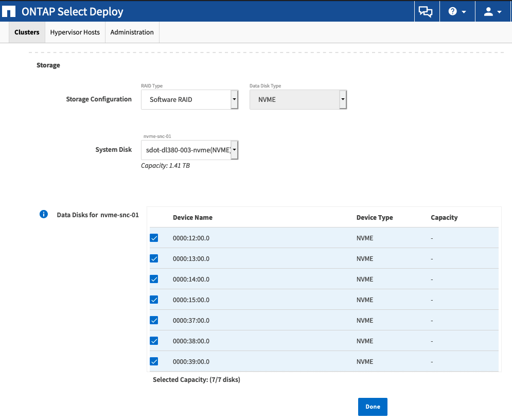The width and height of the screenshot is (512, 420).
Task: Open the Administration tab
Action: tap(132, 32)
